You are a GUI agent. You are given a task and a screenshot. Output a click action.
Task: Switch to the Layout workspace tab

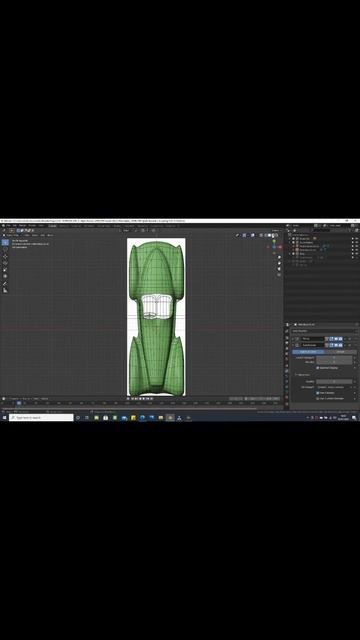click(53, 225)
